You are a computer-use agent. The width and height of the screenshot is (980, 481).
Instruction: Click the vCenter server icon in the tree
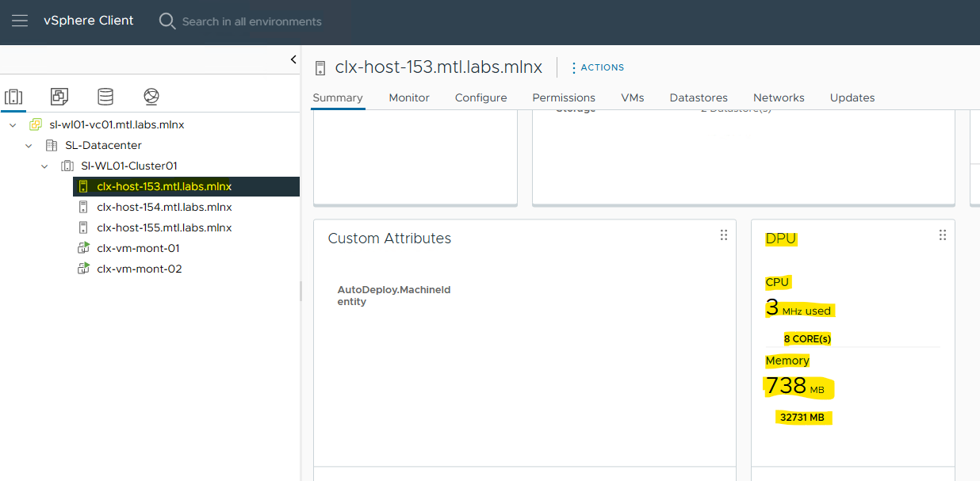36,124
